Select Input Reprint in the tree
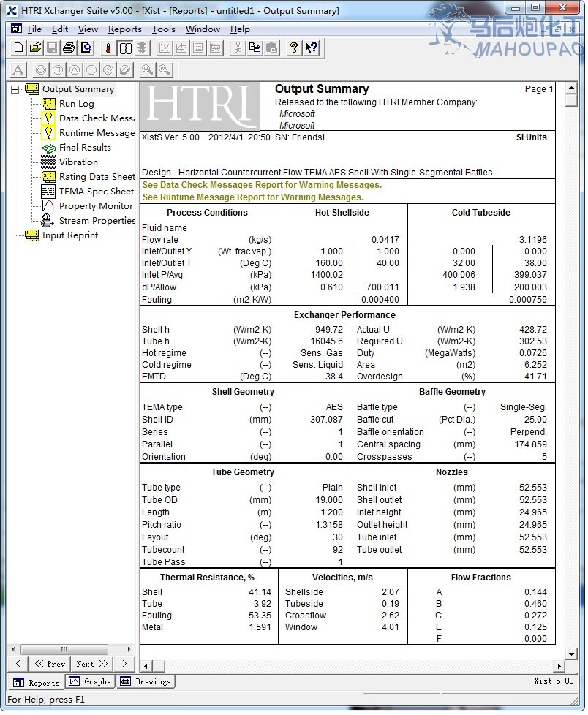Image resolution: width=588 pixels, height=715 pixels. coord(69,235)
